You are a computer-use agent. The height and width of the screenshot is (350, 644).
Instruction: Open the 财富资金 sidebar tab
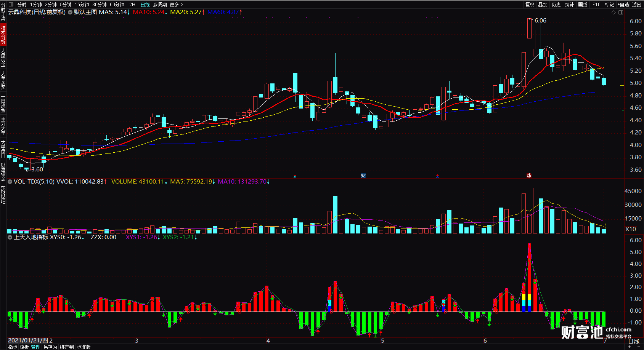click(3, 172)
